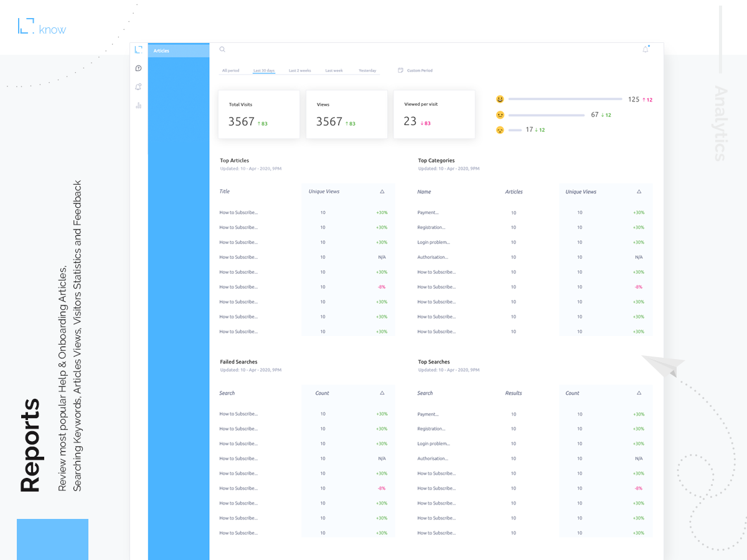The width and height of the screenshot is (747, 560).
Task: Click the Total Visits stat card
Action: [258, 114]
